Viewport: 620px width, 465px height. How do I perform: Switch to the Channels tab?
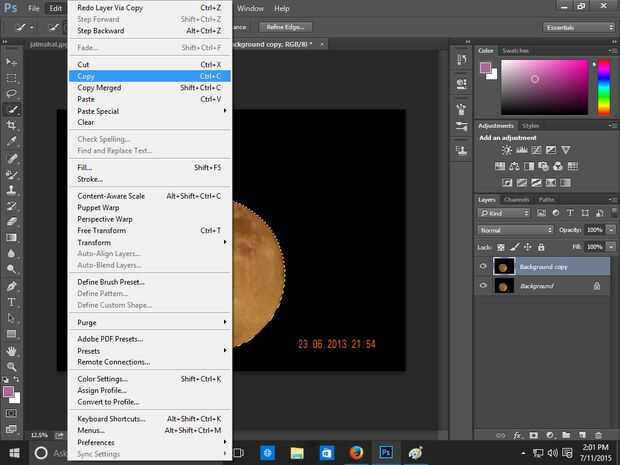point(516,199)
